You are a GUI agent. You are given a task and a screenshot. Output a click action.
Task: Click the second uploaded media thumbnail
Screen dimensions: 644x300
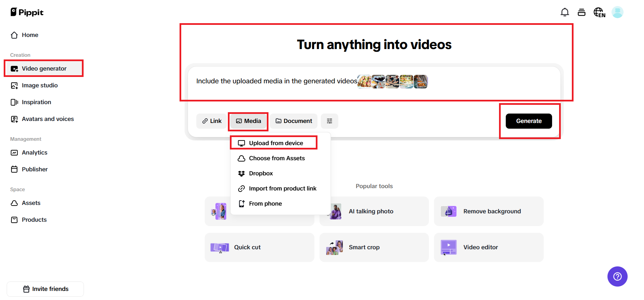coord(379,82)
